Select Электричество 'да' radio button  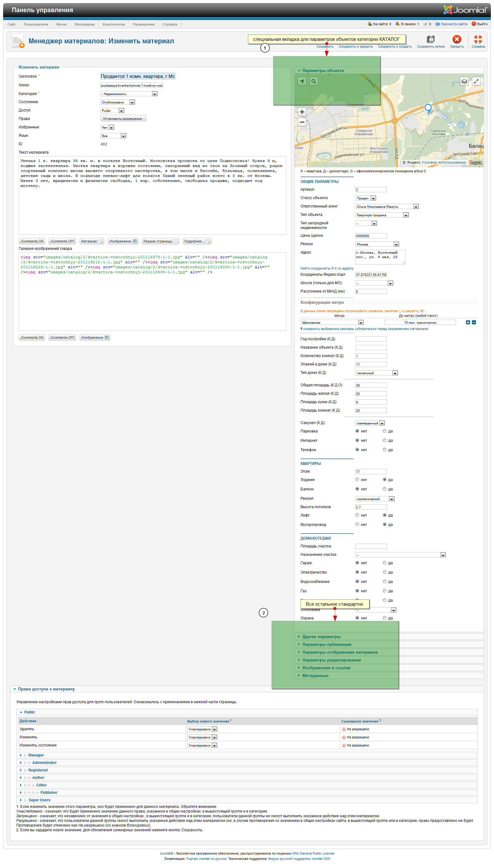coord(384,572)
